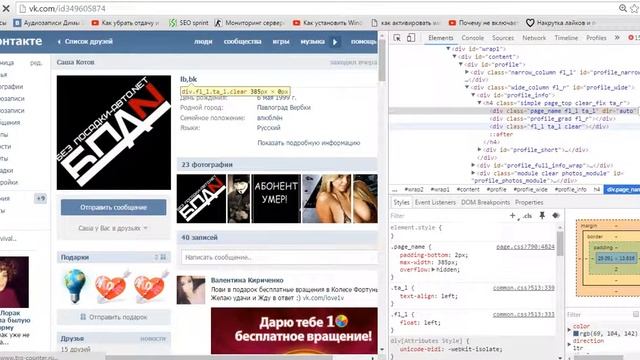The width and height of the screenshot is (640, 360).
Task: Expand the div id="profile_short" node
Action: [480, 150]
